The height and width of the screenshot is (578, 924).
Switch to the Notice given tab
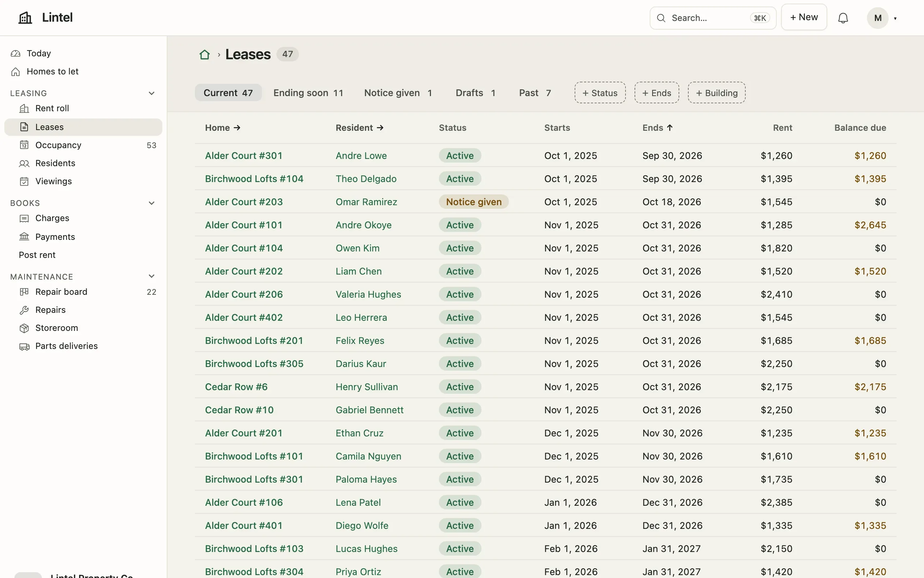[x=398, y=93]
